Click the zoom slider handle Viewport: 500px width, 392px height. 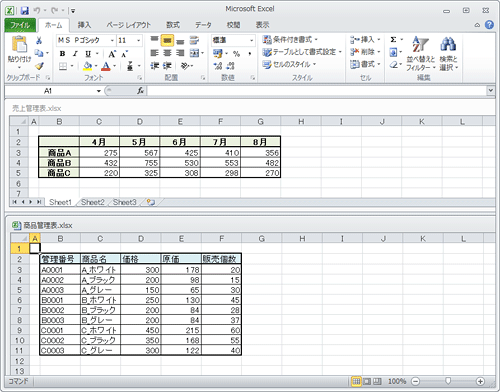448,381
